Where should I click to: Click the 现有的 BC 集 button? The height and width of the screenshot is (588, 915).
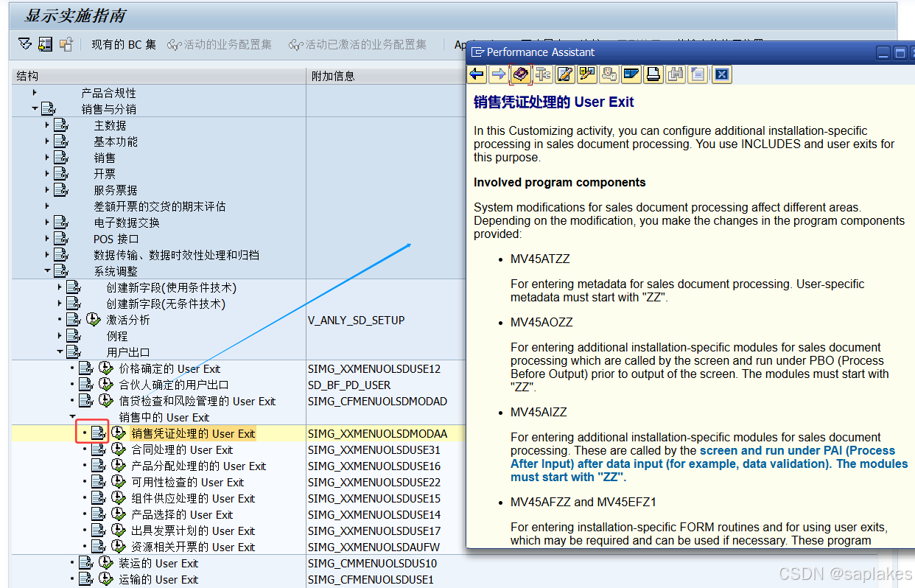pyautogui.click(x=123, y=44)
